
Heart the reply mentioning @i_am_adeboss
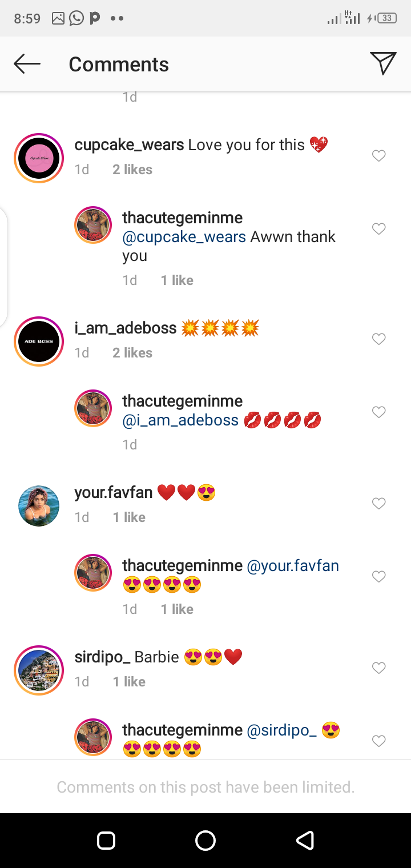(379, 412)
